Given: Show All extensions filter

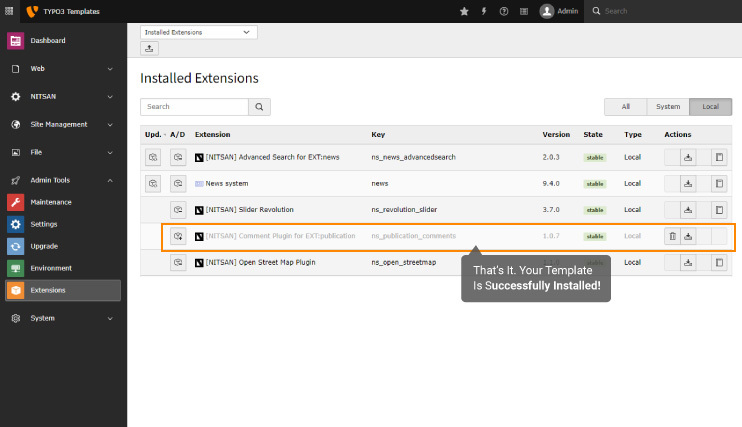Looking at the screenshot, I should point(625,106).
